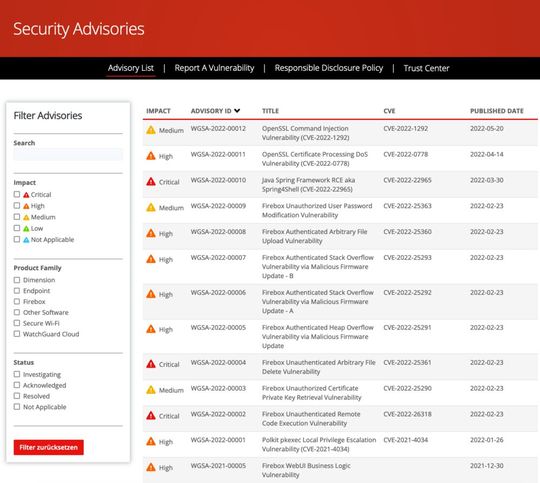Click the orange High triangle in the filter panel
The height and width of the screenshot is (483, 540).
(x=26, y=206)
